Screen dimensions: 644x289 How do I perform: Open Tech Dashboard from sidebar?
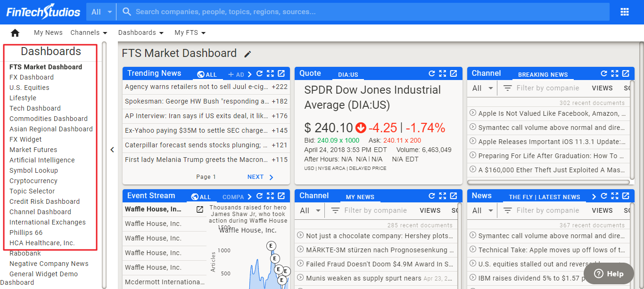point(35,108)
